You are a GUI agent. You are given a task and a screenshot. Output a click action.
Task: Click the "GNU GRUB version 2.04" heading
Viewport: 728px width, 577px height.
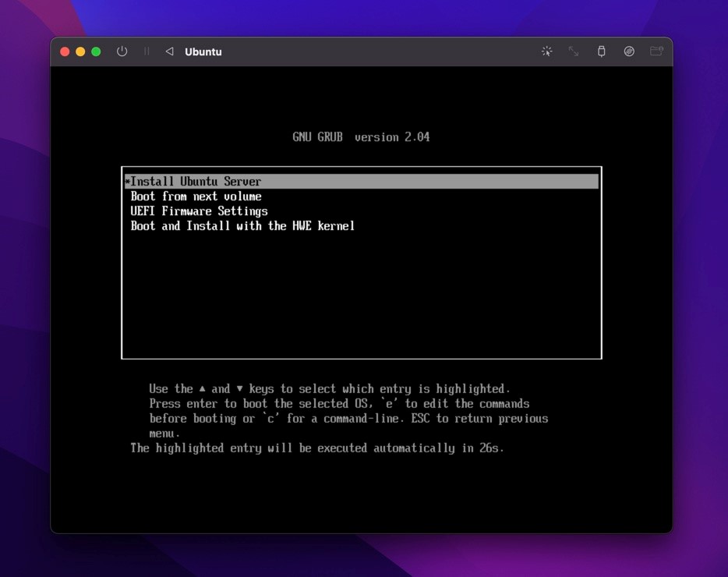coord(361,137)
